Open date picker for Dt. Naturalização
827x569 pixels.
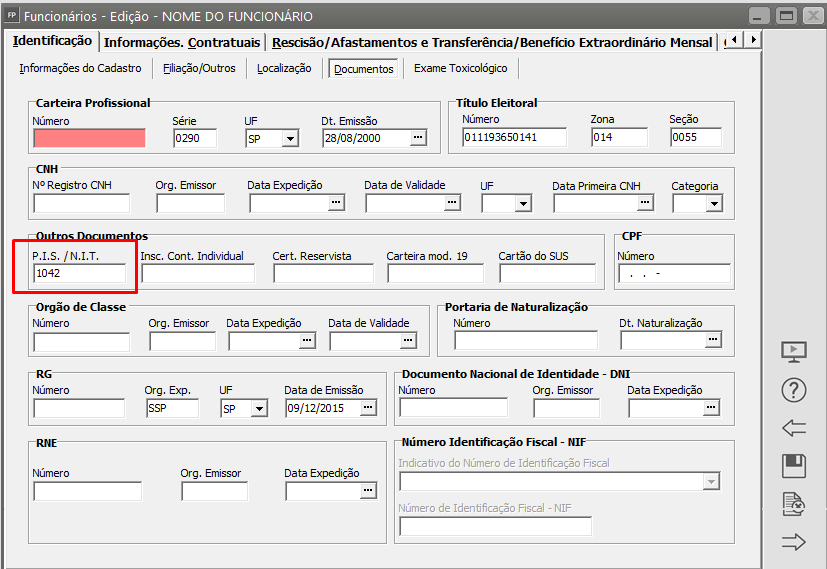(712, 340)
